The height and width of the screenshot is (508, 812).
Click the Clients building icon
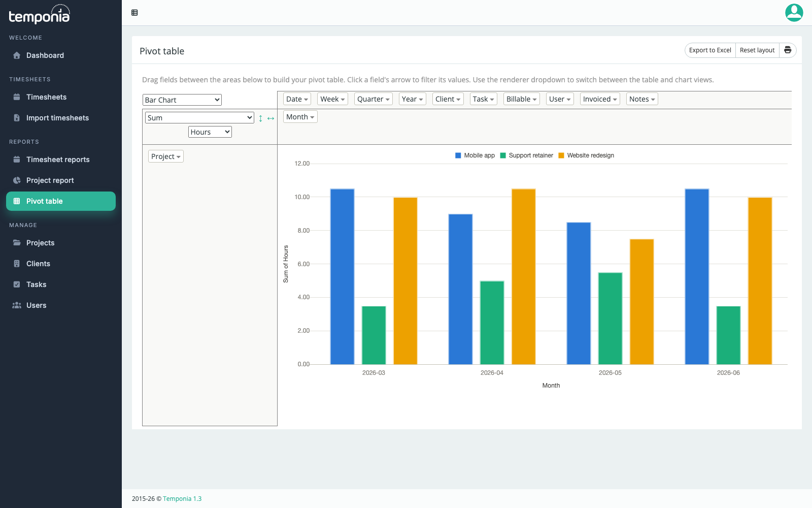(x=17, y=264)
